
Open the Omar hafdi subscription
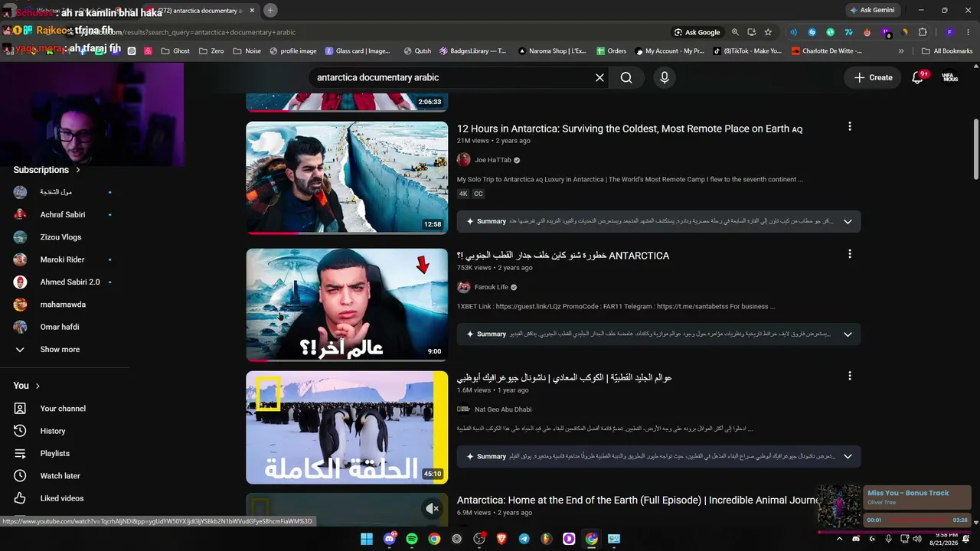(x=60, y=327)
